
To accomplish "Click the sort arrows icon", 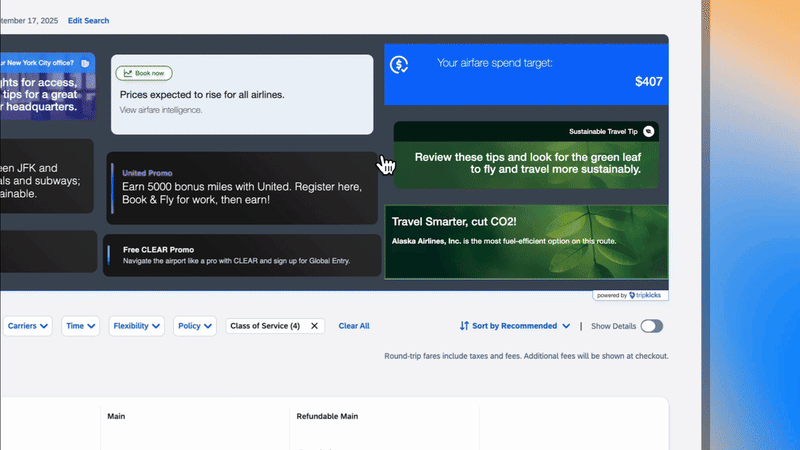I will click(464, 326).
